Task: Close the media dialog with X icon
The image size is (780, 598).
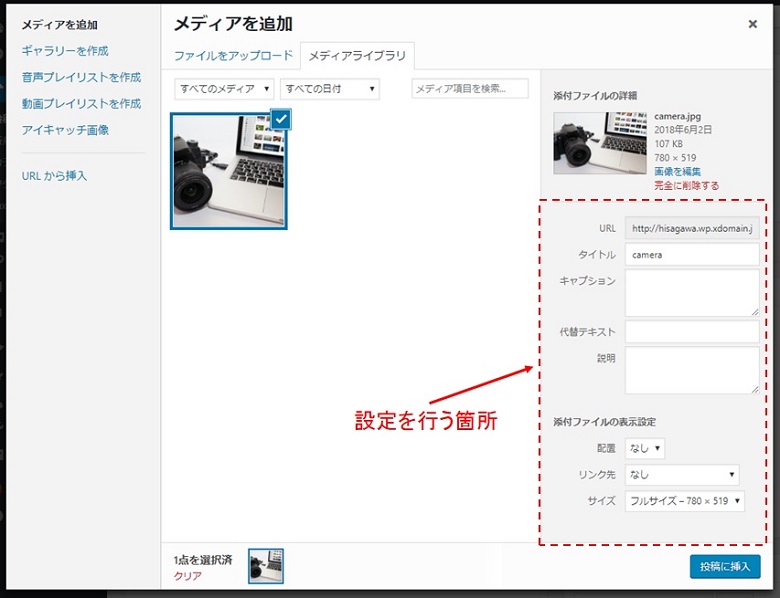Action: (x=752, y=24)
